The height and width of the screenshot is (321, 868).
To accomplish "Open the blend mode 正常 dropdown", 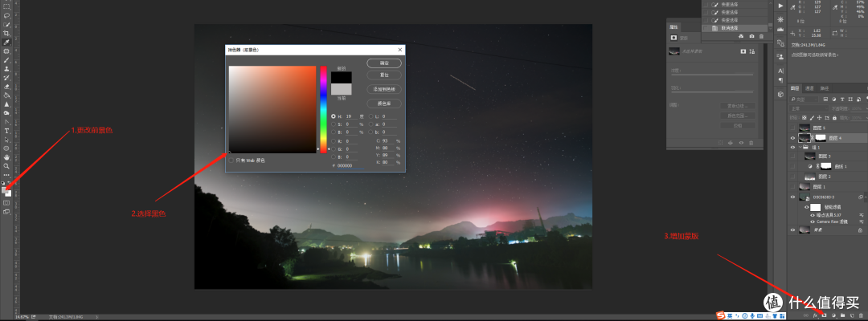I will tap(809, 109).
